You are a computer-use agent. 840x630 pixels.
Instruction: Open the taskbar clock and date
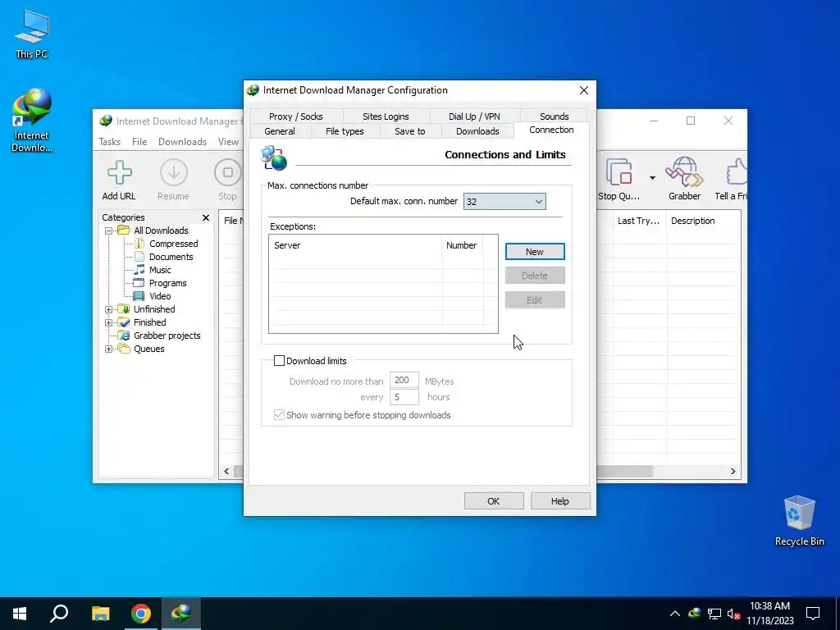[x=769, y=614]
